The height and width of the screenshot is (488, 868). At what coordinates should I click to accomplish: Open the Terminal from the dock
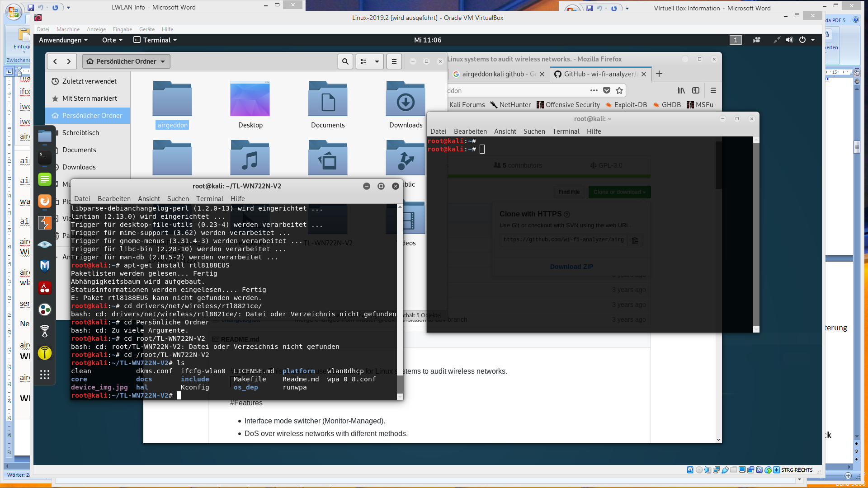click(x=44, y=158)
